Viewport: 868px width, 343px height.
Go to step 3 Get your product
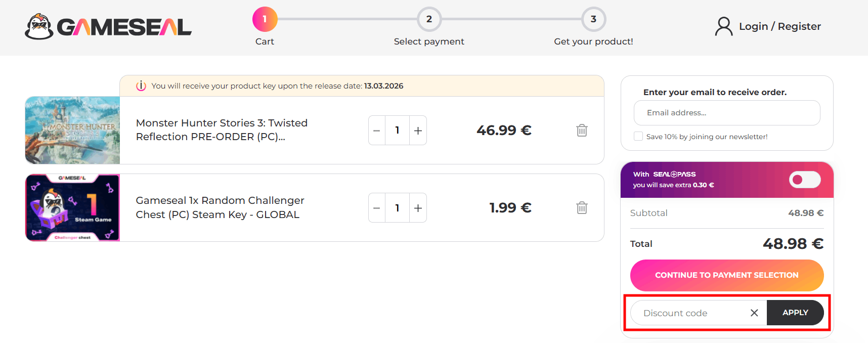pos(593,19)
